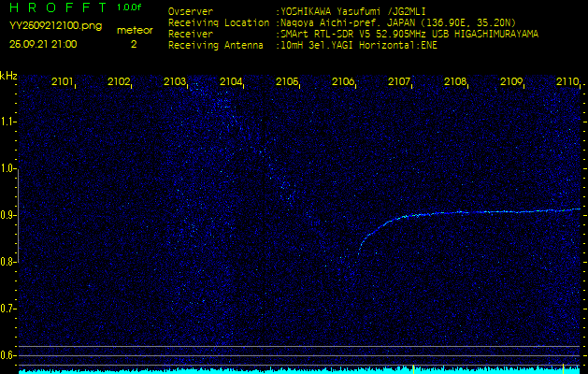Screen dimensions: 588x374
Task: Select the 2103 time marker label
Action: (175, 82)
